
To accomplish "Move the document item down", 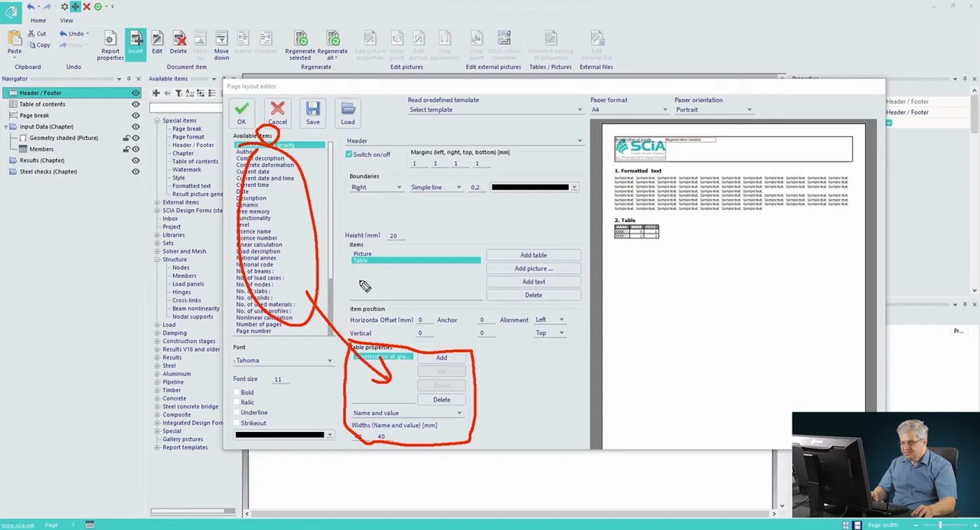I will click(221, 45).
